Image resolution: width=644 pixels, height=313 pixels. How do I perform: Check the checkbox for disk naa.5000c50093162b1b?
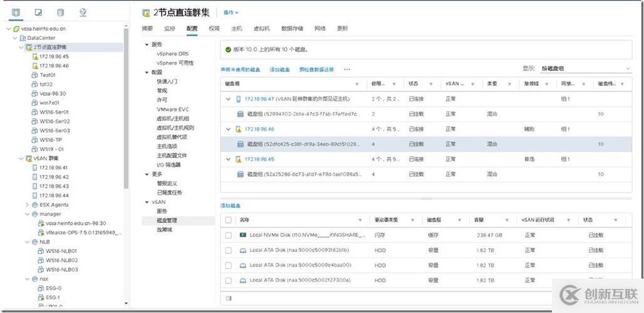(x=229, y=250)
